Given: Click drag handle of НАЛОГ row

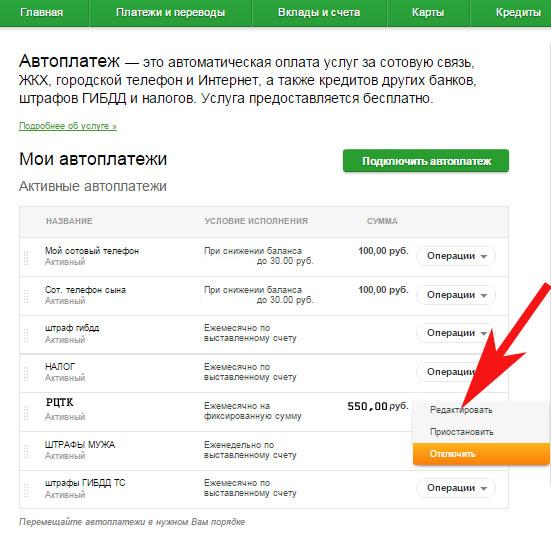Looking at the screenshot, I should click(x=26, y=373).
